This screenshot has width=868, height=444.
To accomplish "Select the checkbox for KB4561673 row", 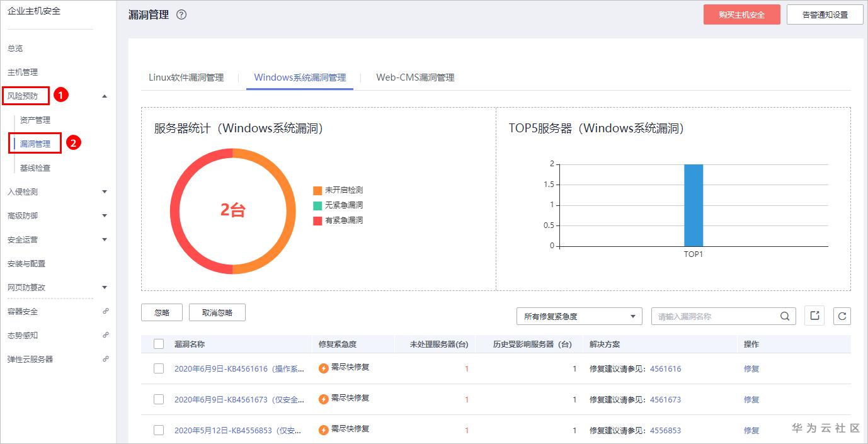I will point(159,399).
